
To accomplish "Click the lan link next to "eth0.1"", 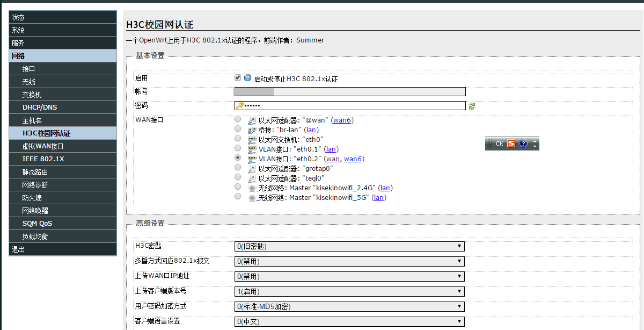I will click(331, 149).
